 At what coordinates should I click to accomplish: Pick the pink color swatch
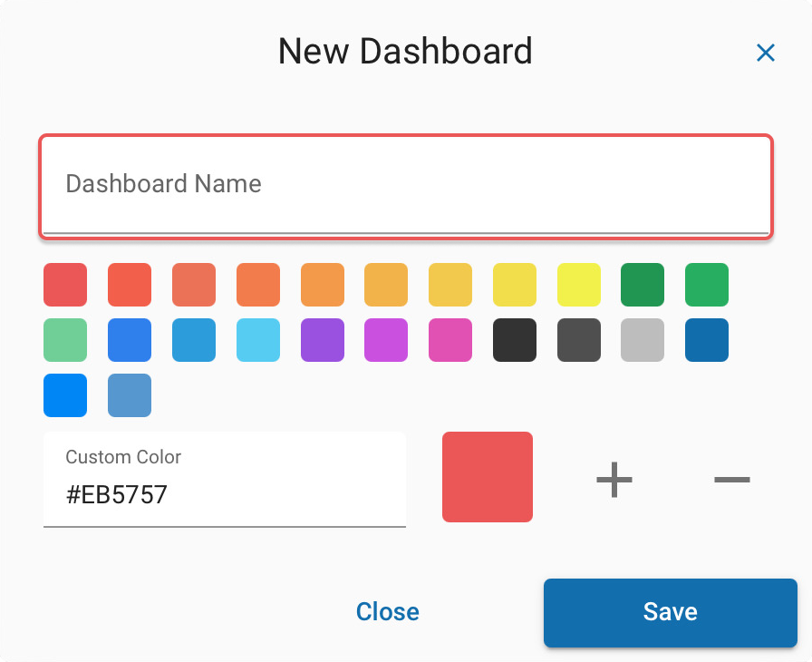click(450, 340)
